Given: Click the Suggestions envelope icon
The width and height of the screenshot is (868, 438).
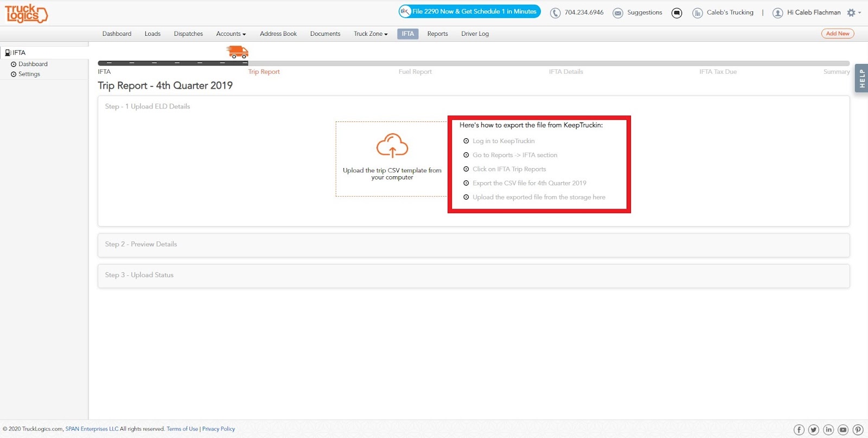Looking at the screenshot, I should click(x=618, y=13).
